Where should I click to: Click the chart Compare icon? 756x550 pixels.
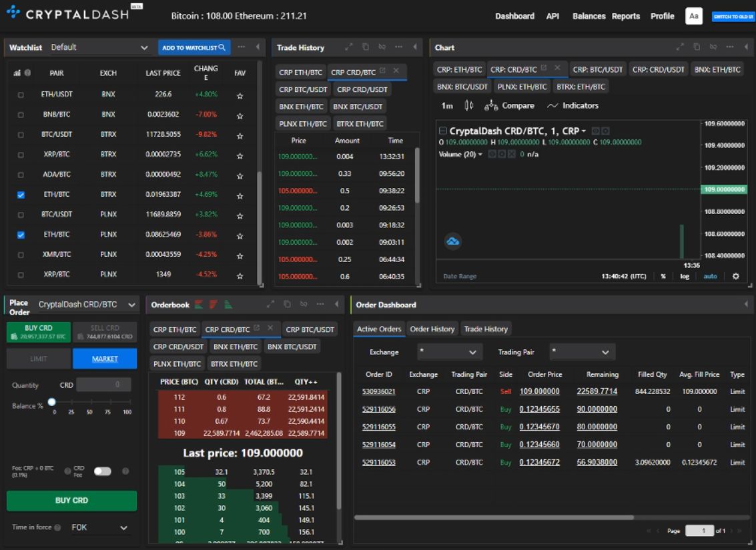pos(491,106)
